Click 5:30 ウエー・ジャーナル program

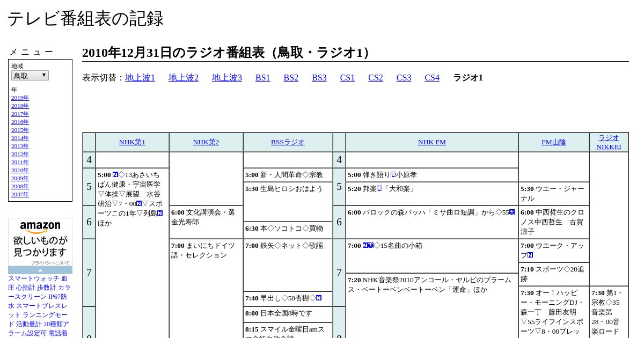[x=554, y=194]
